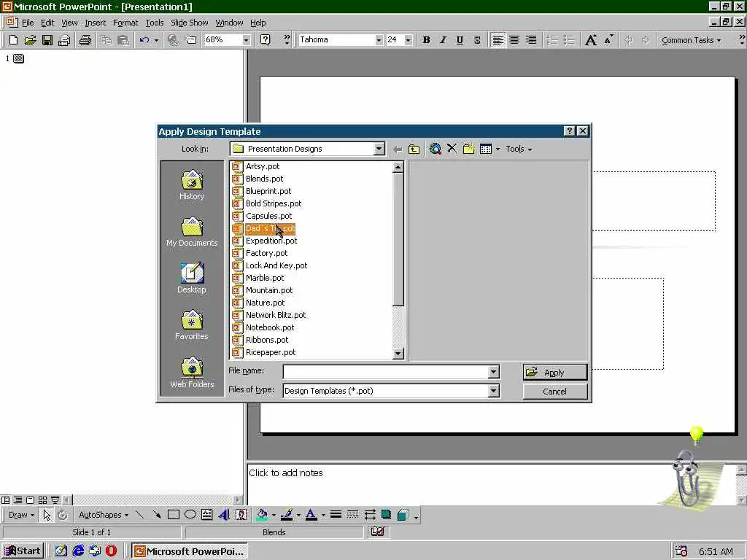This screenshot has width=747, height=560.
Task: Click Increase Font Size icon
Action: point(591,40)
